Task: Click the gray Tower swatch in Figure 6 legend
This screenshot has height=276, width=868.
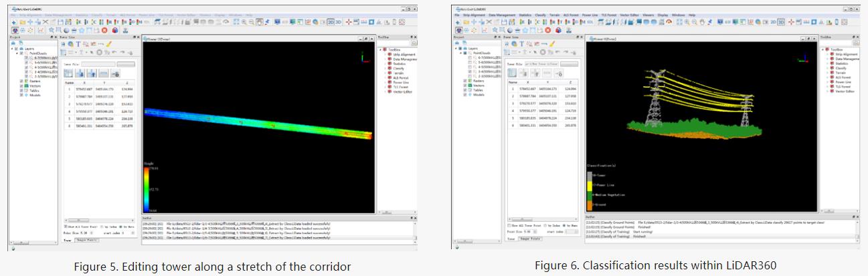Action: [590, 176]
